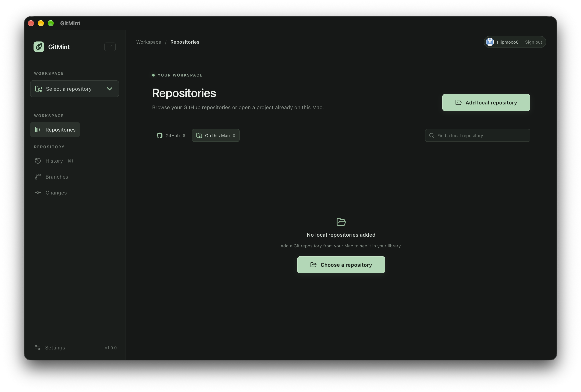581x392 pixels.
Task: Click the History clock icon
Action: [x=38, y=161]
